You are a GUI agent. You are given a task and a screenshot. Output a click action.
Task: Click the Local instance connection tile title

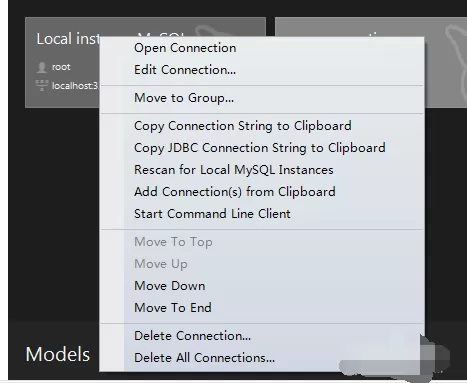pyautogui.click(x=68, y=39)
